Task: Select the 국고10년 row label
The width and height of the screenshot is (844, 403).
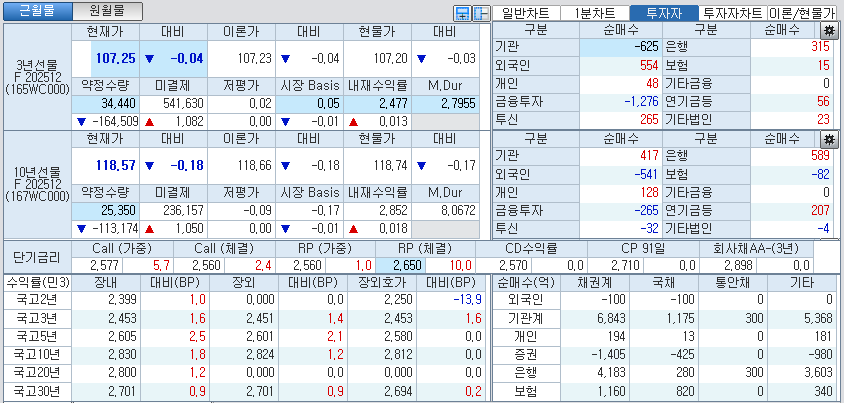Action: pos(37,354)
